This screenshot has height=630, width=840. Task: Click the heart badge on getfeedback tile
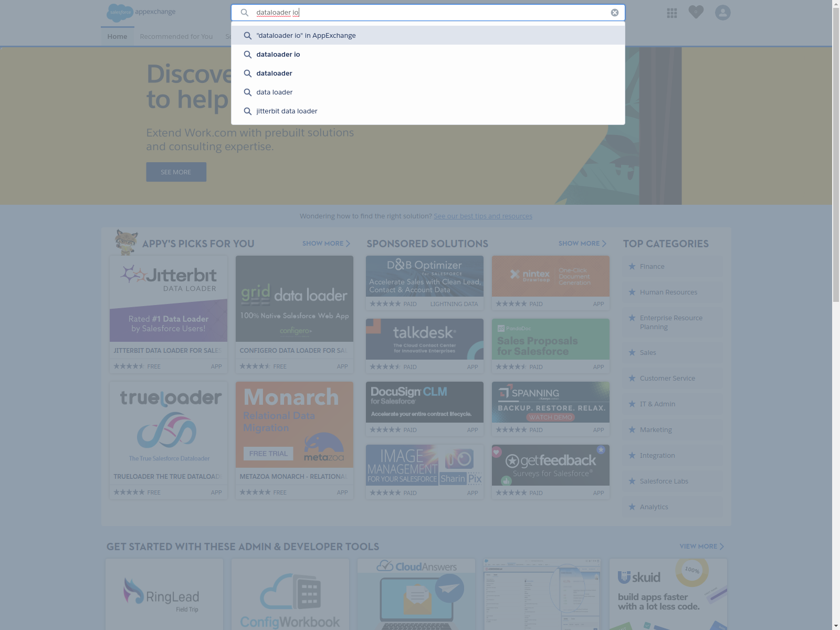click(497, 451)
